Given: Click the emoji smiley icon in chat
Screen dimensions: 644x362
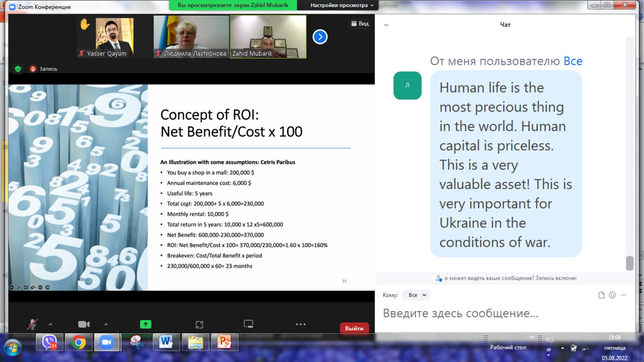Looking at the screenshot, I should click(612, 295).
